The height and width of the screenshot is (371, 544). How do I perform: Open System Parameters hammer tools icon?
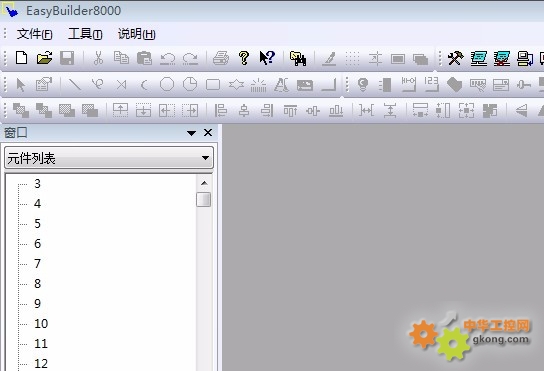456,58
